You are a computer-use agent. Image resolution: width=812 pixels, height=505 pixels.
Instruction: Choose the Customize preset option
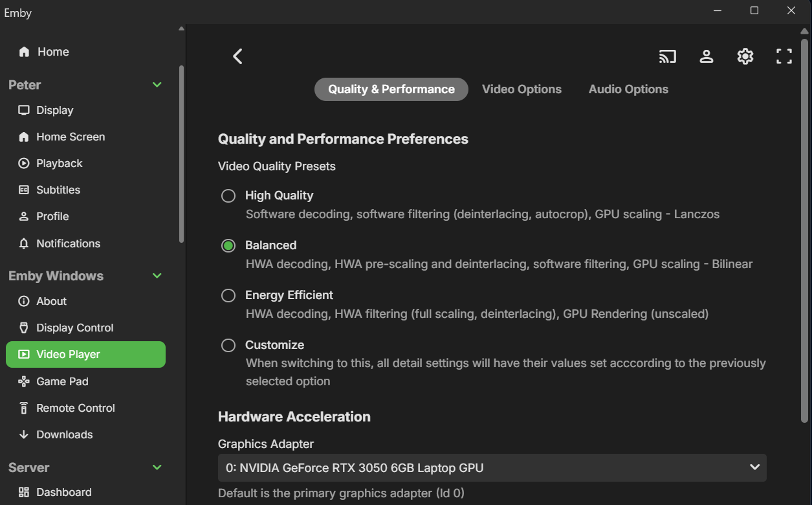228,345
